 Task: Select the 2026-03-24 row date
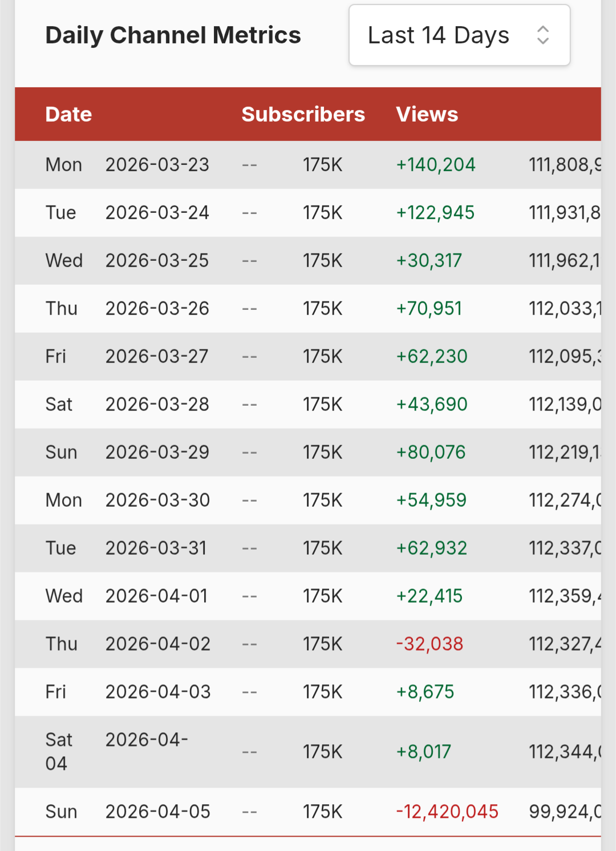157,213
